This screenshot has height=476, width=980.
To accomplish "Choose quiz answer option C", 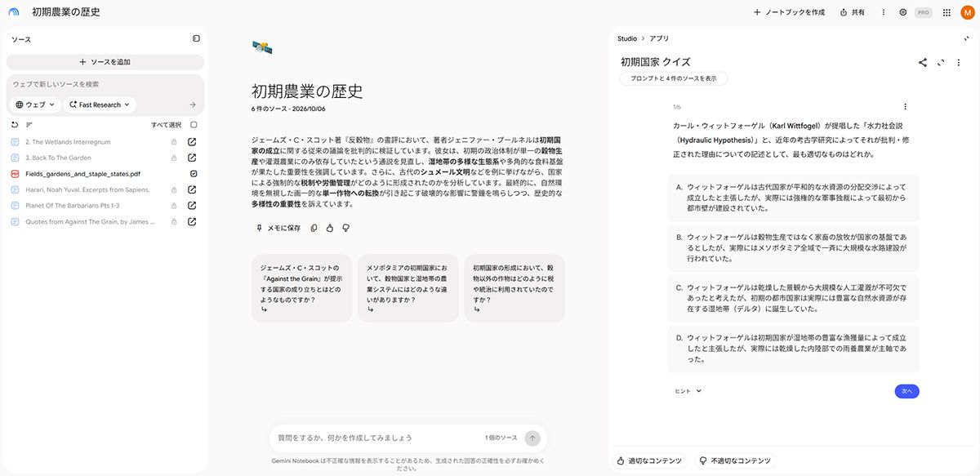I will coord(794,299).
